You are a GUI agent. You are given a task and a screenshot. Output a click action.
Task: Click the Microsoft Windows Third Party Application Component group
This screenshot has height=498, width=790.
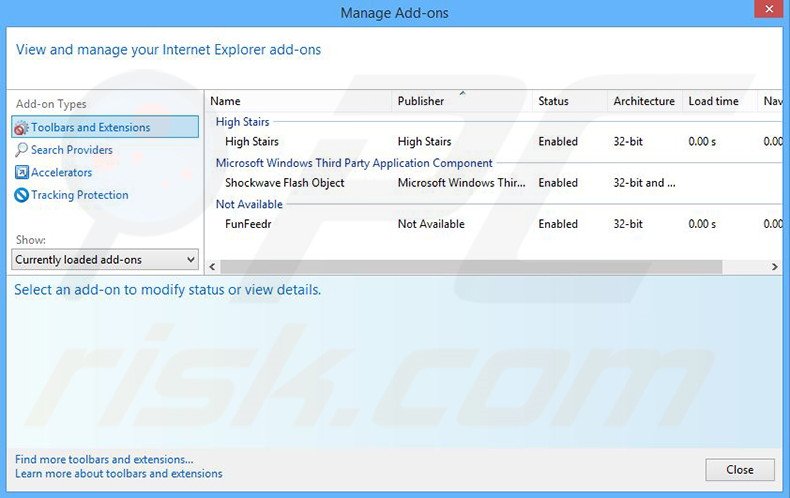click(354, 163)
